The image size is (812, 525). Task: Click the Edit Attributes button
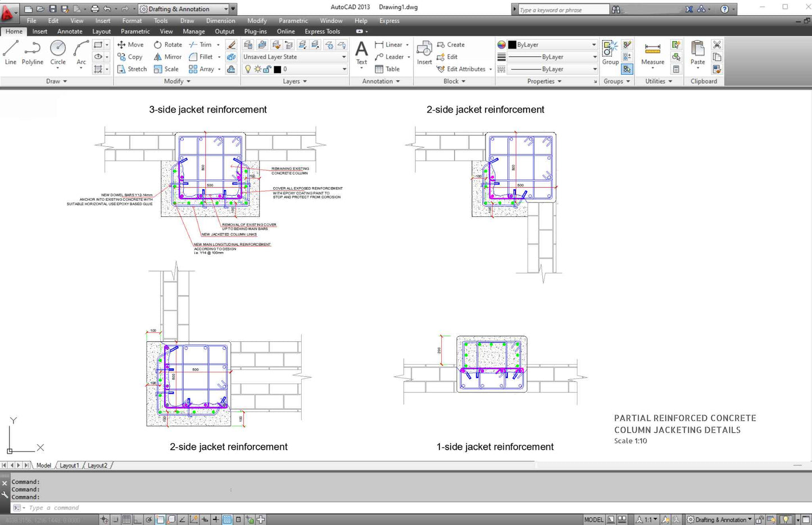pos(465,69)
